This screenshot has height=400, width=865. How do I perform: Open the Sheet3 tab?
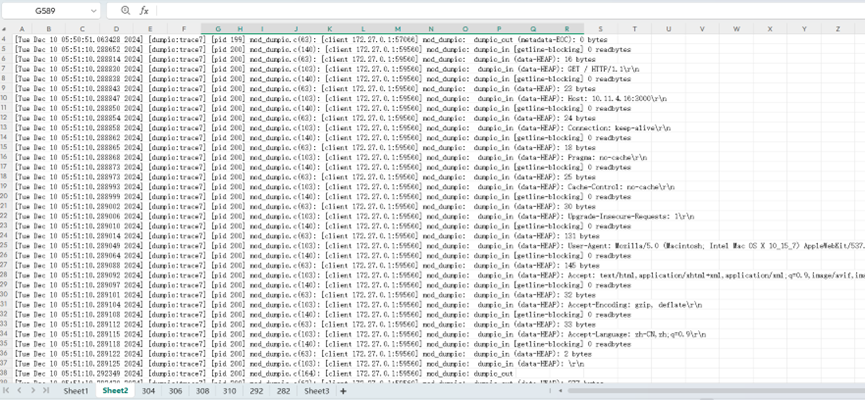(316, 392)
